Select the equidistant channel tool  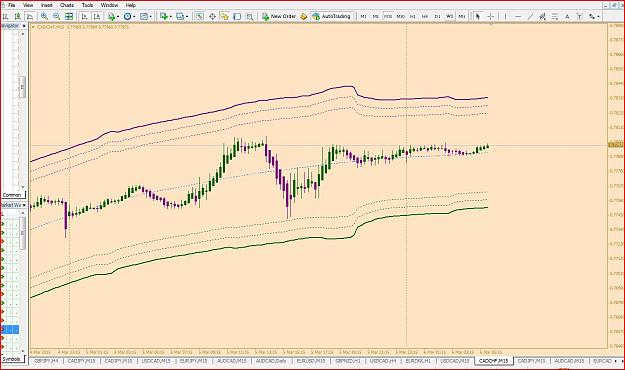point(542,16)
